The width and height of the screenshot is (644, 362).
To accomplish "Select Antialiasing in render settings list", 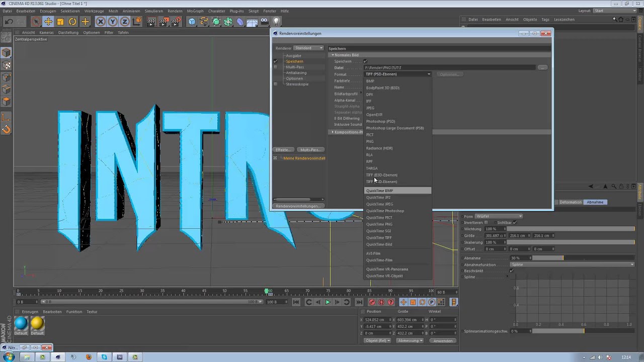I will [296, 72].
